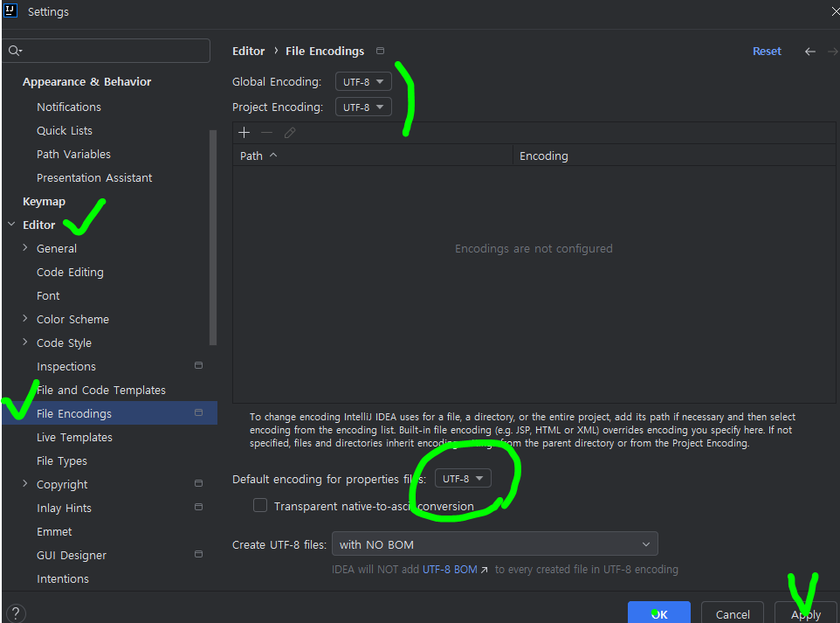Click the IntelliJ IDEA logo icon
Screen dimensions: 840x623
[10, 10]
